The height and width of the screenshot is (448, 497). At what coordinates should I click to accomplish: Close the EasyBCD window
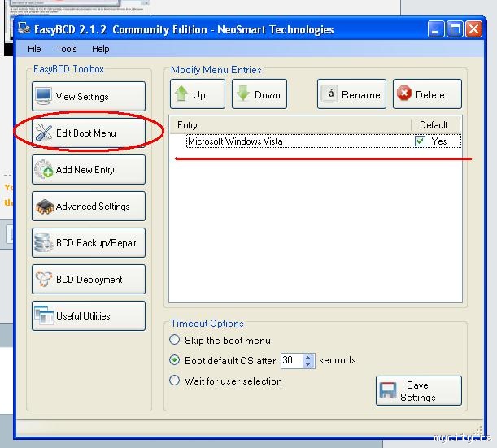pos(474,29)
